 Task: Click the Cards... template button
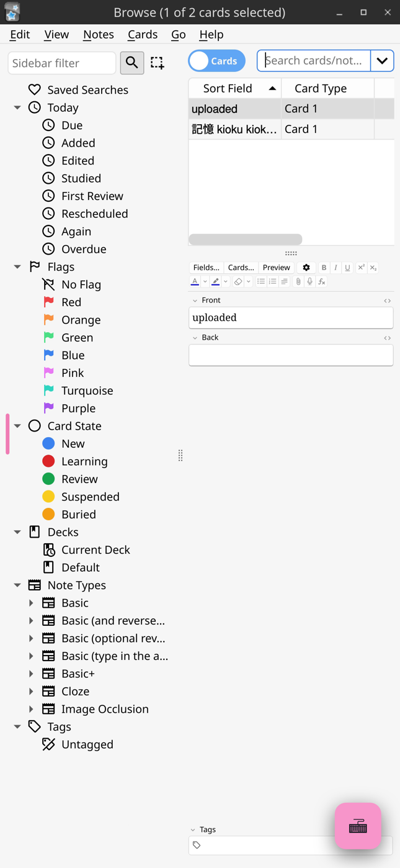click(241, 268)
